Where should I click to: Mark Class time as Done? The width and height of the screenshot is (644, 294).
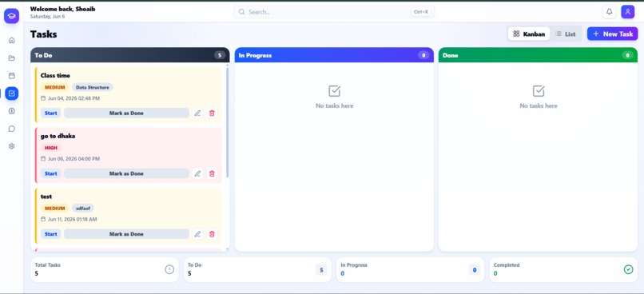point(126,113)
